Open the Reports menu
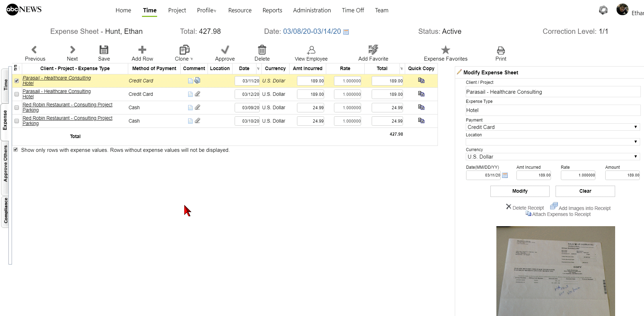The height and width of the screenshot is (316, 644). 272,10
